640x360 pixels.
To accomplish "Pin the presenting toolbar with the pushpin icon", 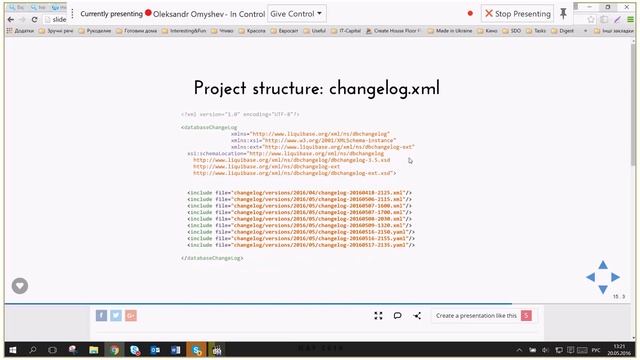I will pos(563,13).
